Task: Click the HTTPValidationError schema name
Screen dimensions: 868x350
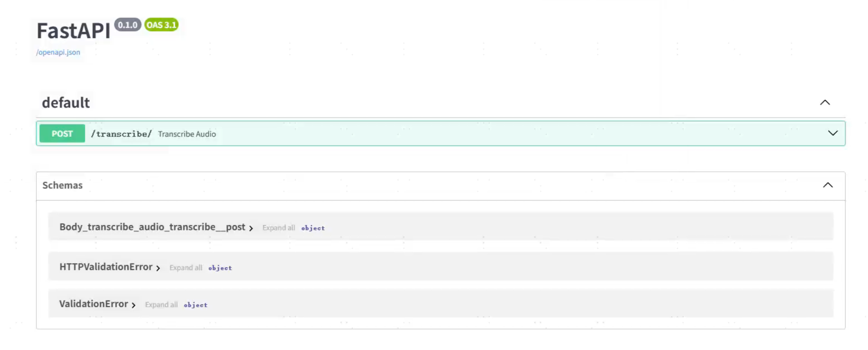Action: click(x=106, y=267)
